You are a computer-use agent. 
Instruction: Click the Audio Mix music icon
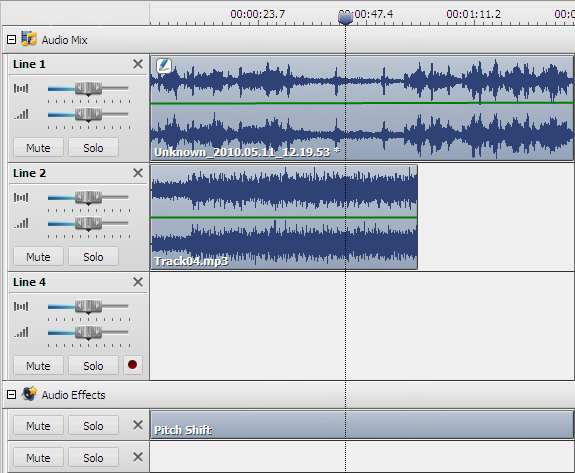(29, 38)
